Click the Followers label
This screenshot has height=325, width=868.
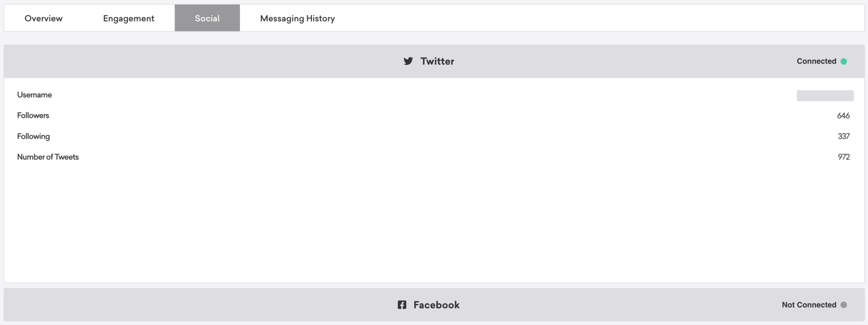tap(33, 116)
